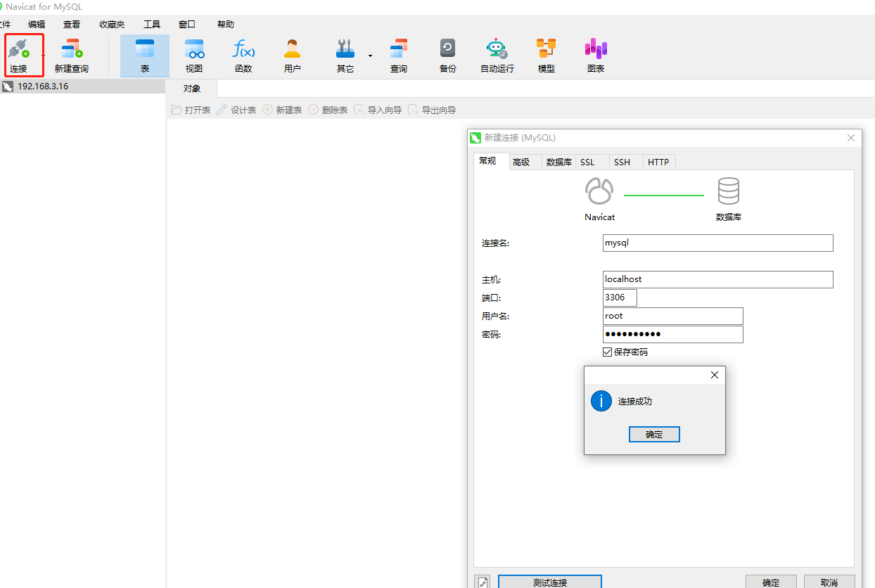Switch to the HTTP tab

[658, 162]
